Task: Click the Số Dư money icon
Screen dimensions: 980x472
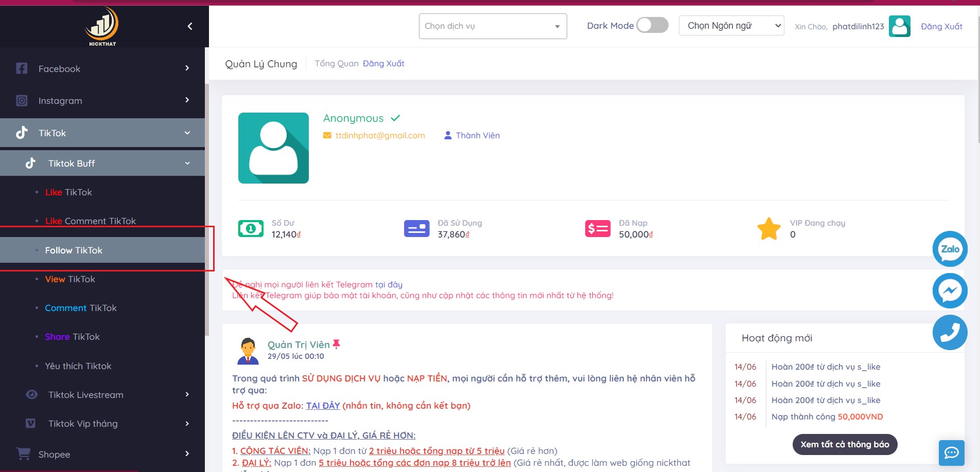Action: coord(251,228)
